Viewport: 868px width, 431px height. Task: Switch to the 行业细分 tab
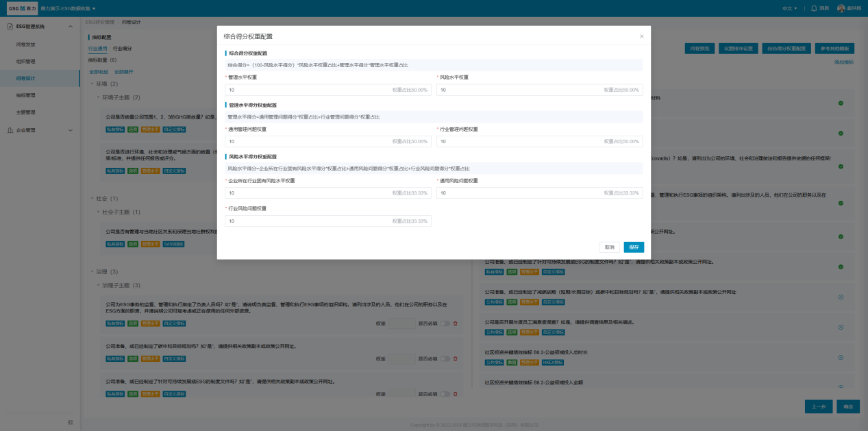123,49
